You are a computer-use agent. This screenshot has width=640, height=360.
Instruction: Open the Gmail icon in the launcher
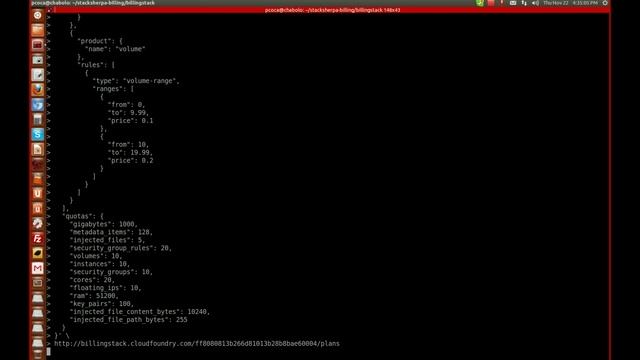pos(38,268)
